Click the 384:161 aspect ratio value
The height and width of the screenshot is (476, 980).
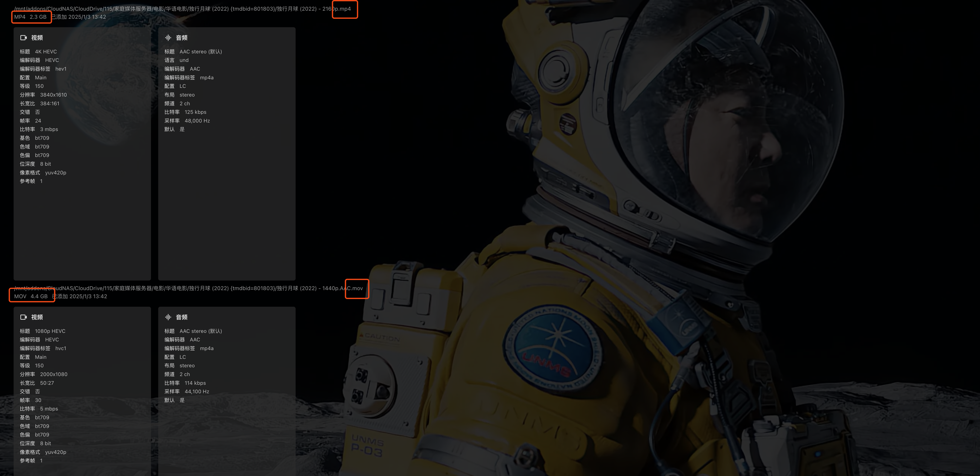click(50, 104)
